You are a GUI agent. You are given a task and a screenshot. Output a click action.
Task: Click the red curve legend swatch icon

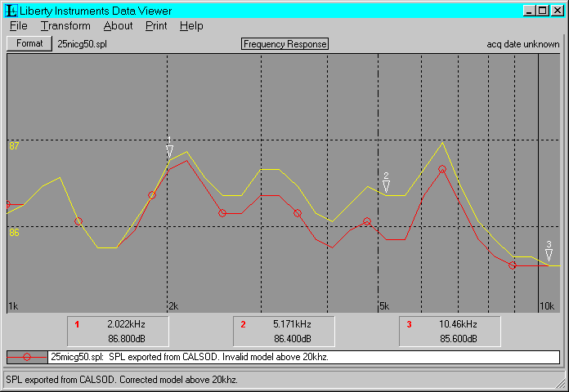(x=27, y=357)
